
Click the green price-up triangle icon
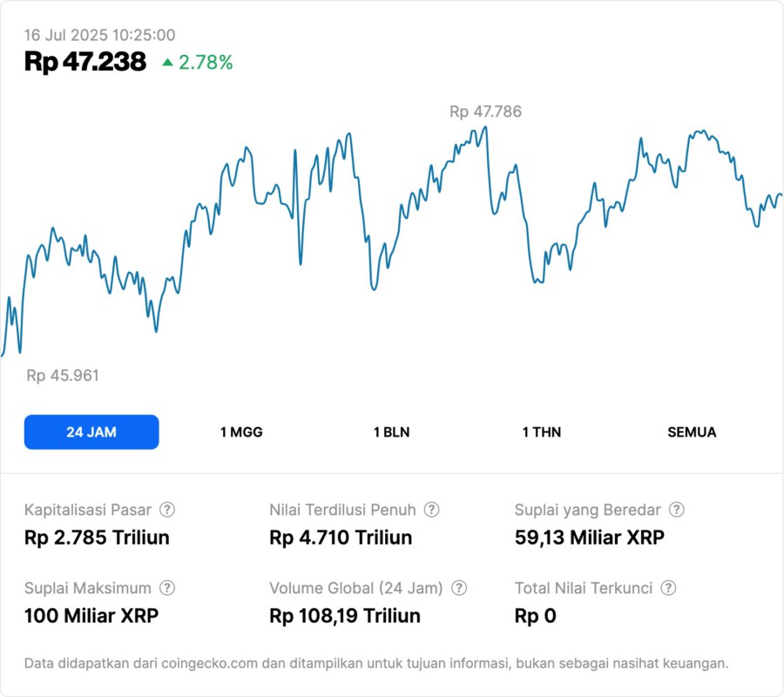point(168,62)
